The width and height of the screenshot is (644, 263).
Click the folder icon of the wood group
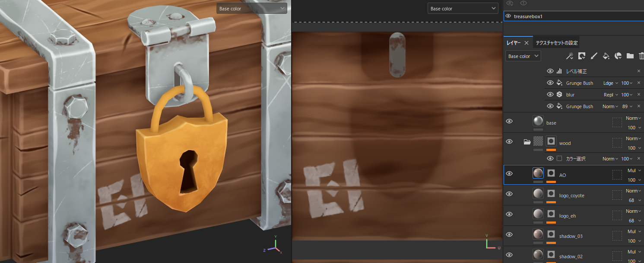point(527,142)
